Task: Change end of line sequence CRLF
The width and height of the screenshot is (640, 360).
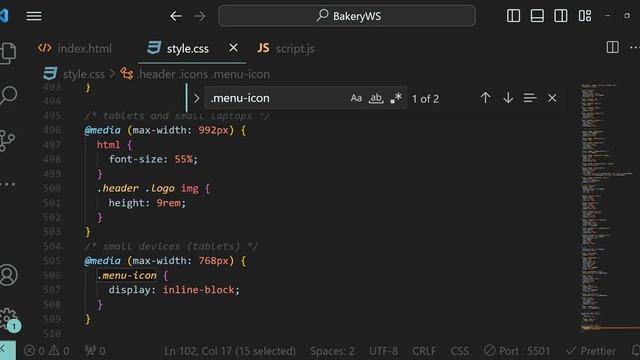Action: click(x=424, y=351)
